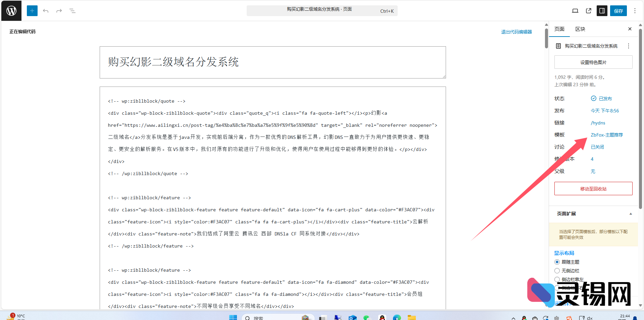Click the WordPress logo
This screenshot has width=644, height=320.
pos(11,10)
